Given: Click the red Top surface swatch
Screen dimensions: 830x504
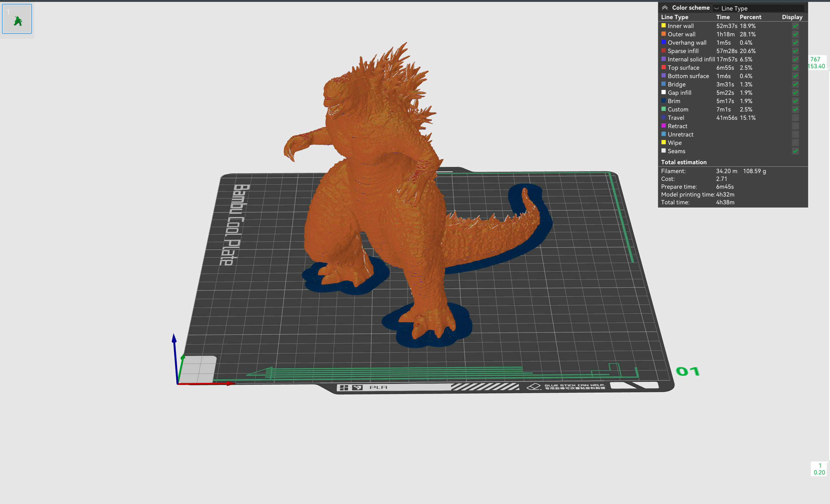Looking at the screenshot, I should (x=663, y=67).
